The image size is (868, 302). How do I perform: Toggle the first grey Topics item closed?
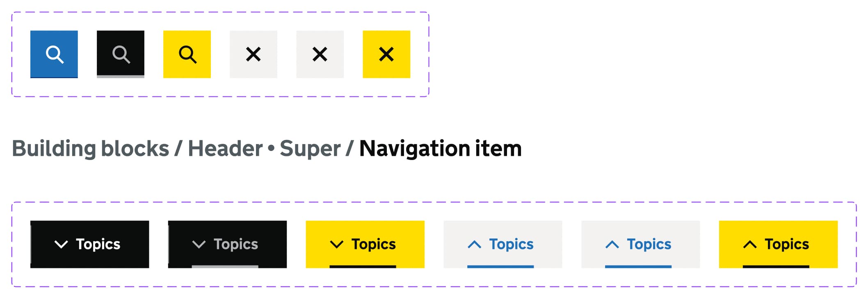503,244
